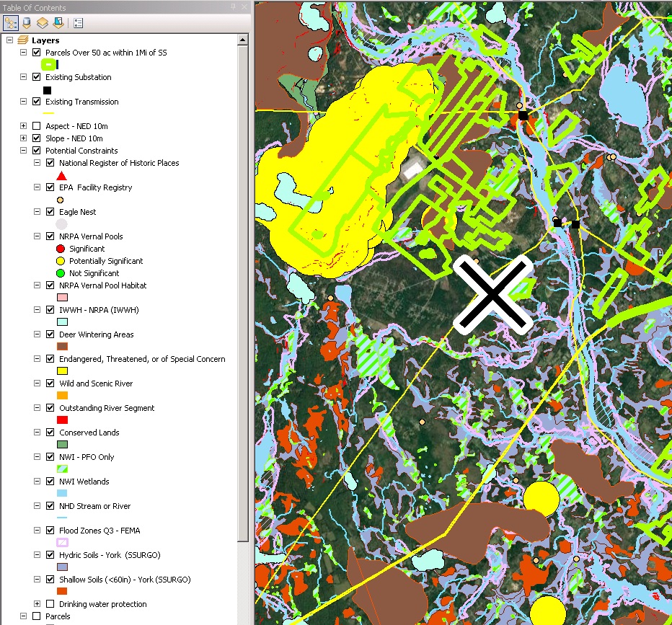Enable the Drinking water protection layer

point(50,603)
